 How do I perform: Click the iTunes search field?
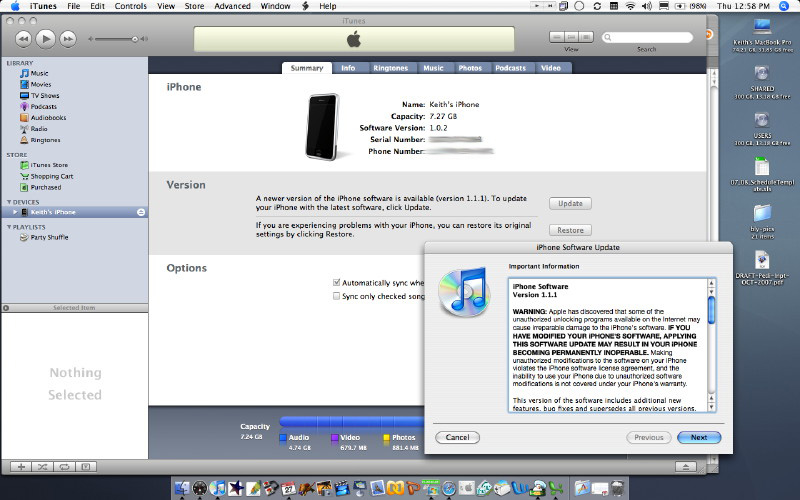647,37
